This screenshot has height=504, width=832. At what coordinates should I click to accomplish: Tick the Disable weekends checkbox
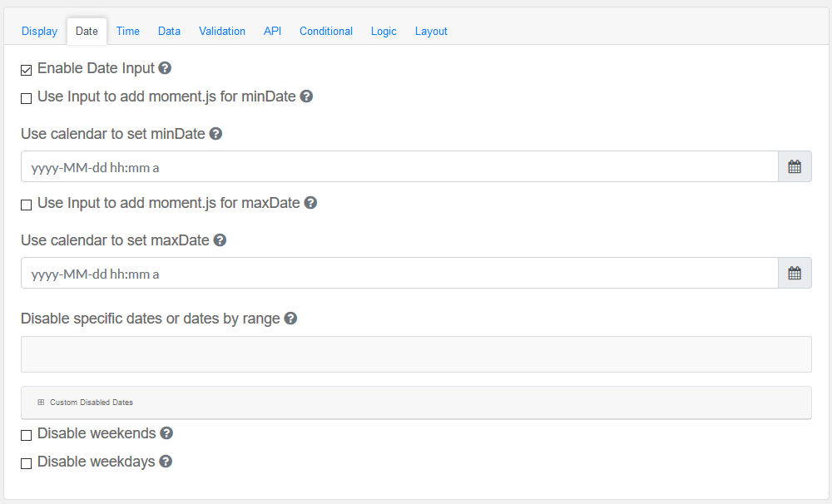pyautogui.click(x=27, y=435)
